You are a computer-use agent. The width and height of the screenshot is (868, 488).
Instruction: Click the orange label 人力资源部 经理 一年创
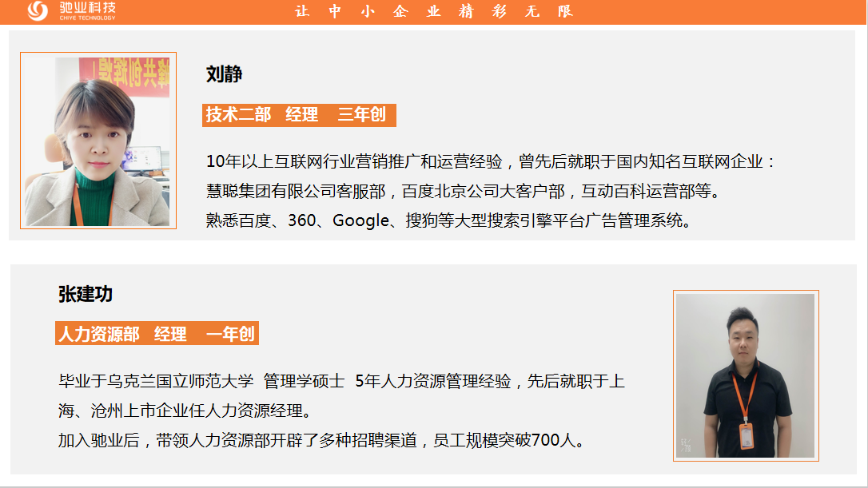(157, 334)
